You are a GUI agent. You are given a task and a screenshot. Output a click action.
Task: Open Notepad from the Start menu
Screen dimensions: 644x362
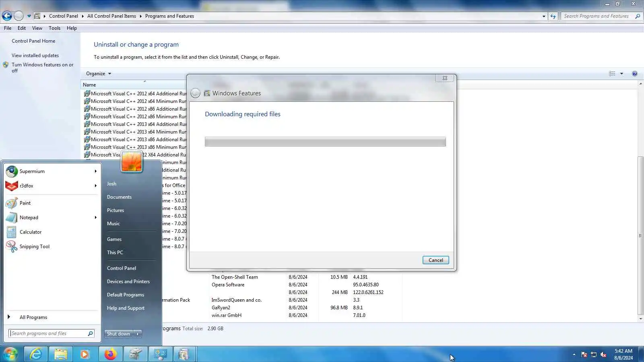(52, 218)
